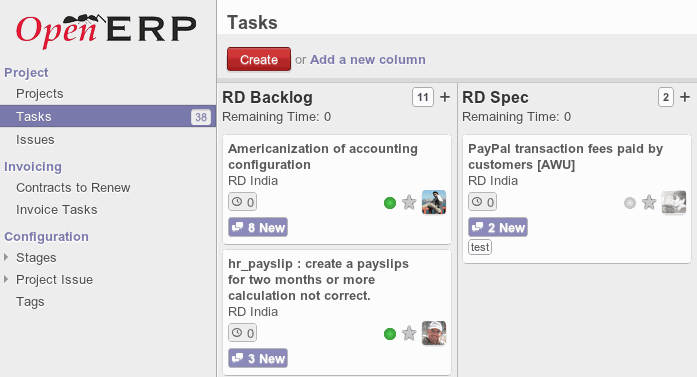Open assignee avatar on hr_payslip task
Viewport: 697px width, 377px height.
434,333
